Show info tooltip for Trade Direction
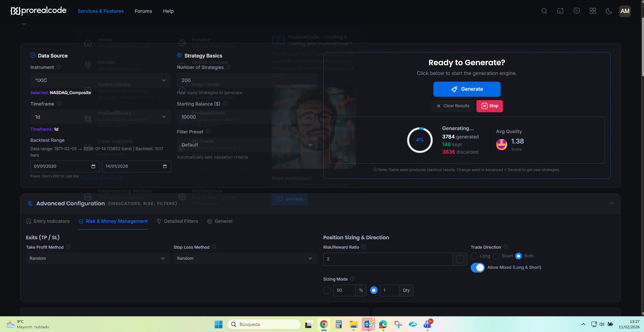Viewport: 644px width, 332px height. 506,247
